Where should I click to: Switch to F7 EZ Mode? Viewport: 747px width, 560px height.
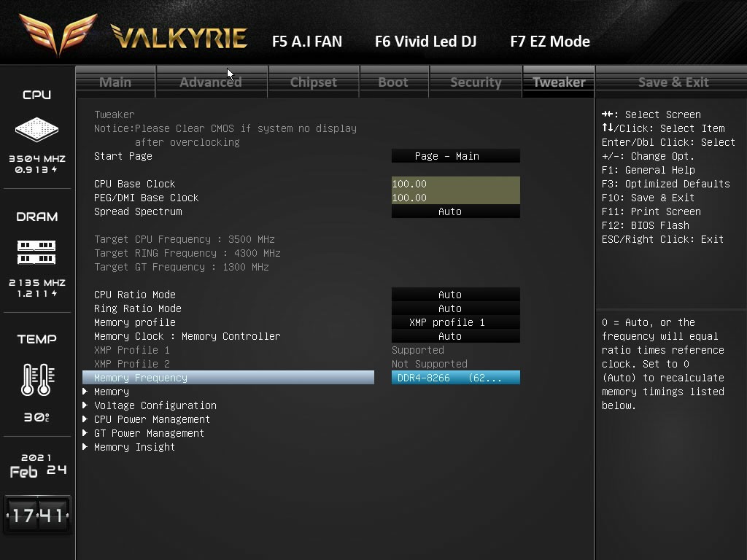550,42
